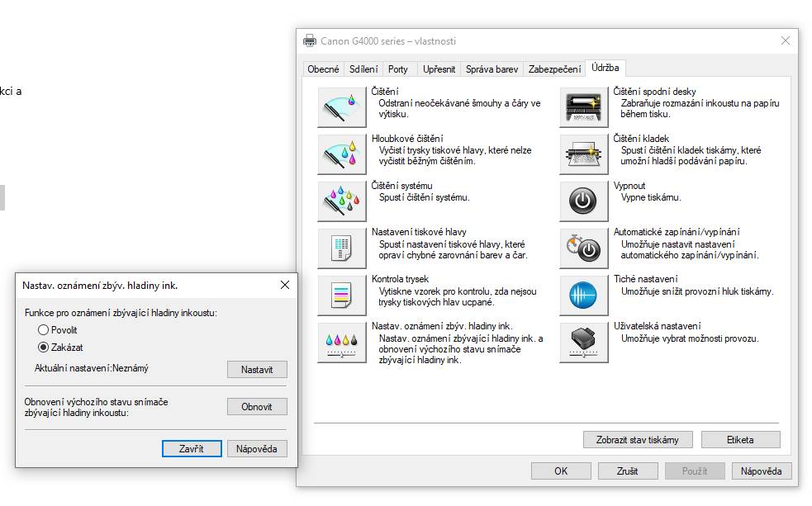This screenshot has width=812, height=506.
Task: Close the ink level notification dialog
Action: [285, 285]
